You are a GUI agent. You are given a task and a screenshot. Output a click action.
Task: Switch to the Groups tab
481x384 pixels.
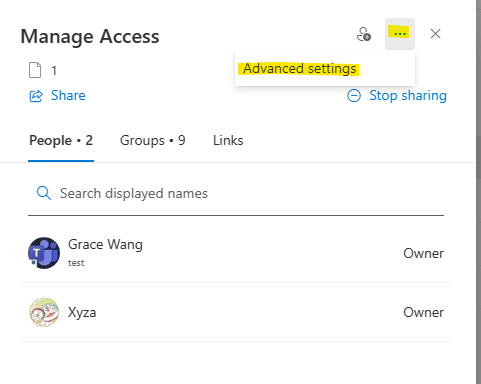pos(153,140)
